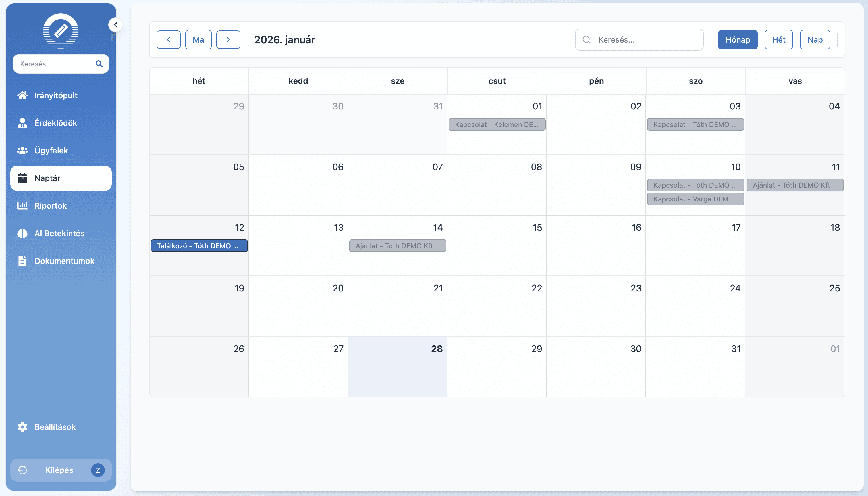Go to the next month with the forward arrow
Viewport: 868px width, 496px height.
coord(228,40)
